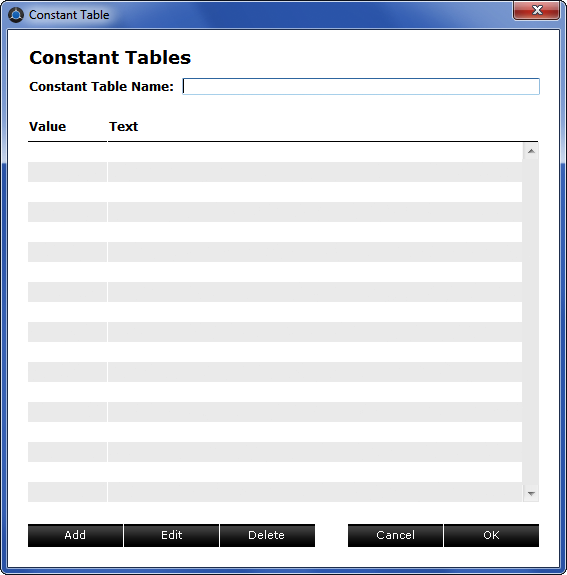The image size is (567, 575).
Task: Confirm with the OK button
Action: coord(491,535)
